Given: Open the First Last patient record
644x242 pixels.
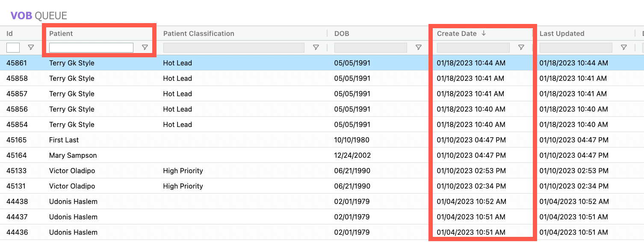Looking at the screenshot, I should pos(64,140).
